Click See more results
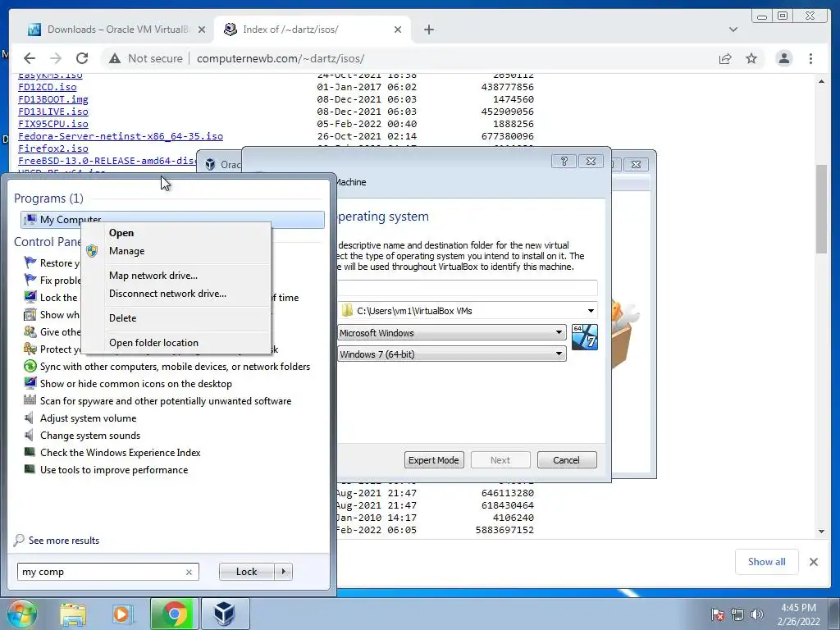Viewport: 840px width, 630px height. (64, 541)
